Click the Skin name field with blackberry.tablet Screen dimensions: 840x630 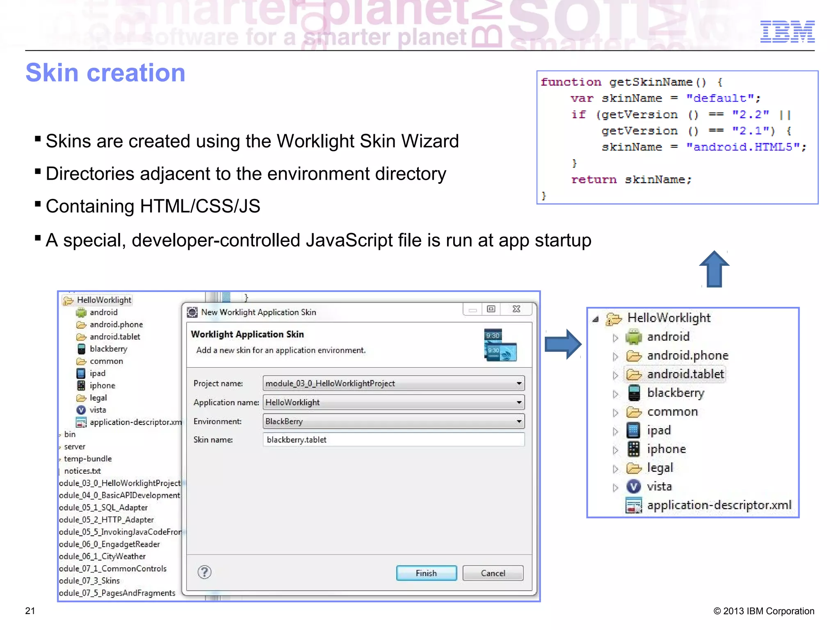pos(394,440)
